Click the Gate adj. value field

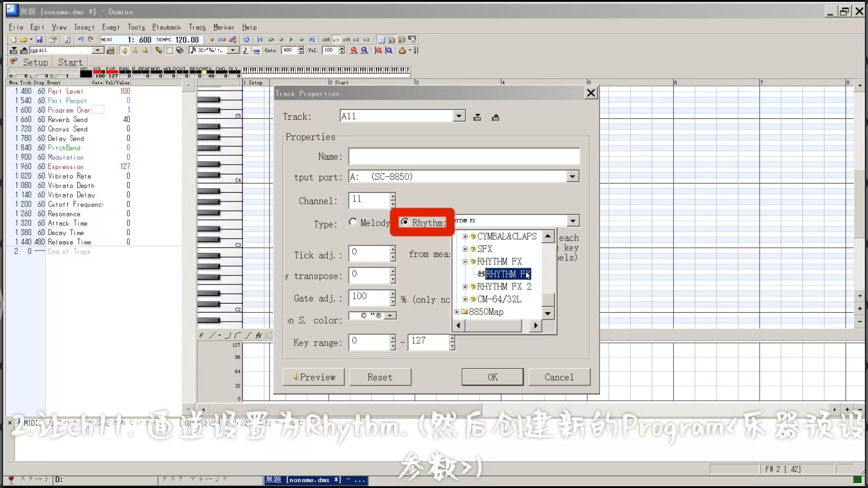tap(369, 297)
